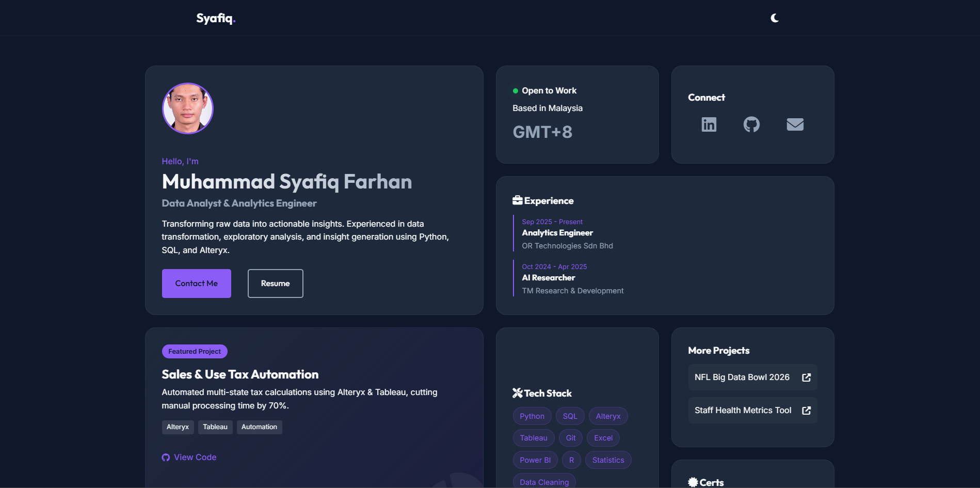Select the SQL tech stack chip
This screenshot has height=488, width=980.
[x=570, y=416]
